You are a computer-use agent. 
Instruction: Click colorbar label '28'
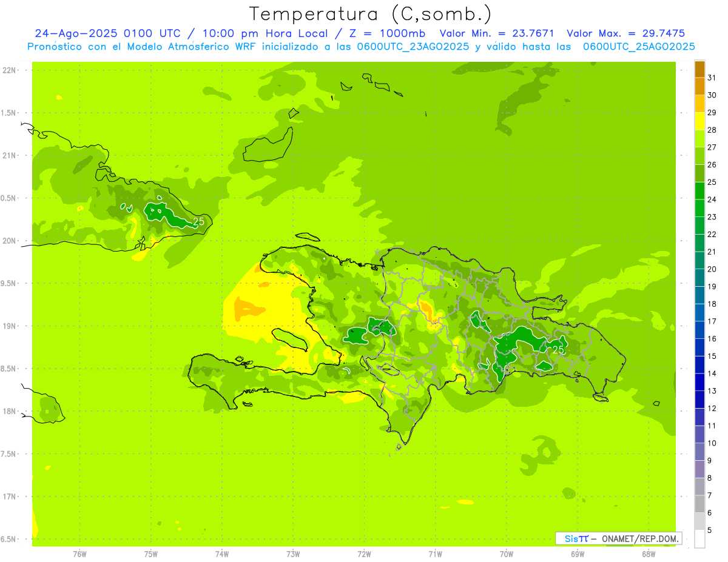click(x=713, y=130)
